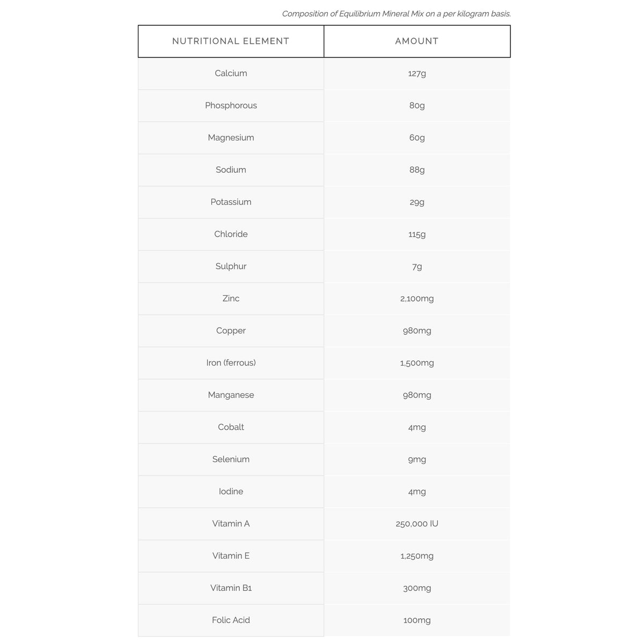Screen dimensions: 644x644
Task: Click the 250,000 IU Vitamin A value
Action: tap(417, 524)
